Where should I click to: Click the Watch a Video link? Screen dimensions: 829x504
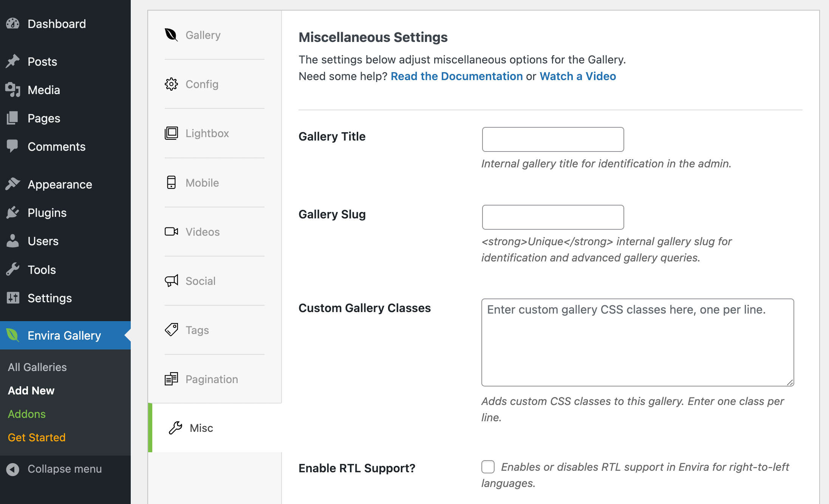pos(578,76)
